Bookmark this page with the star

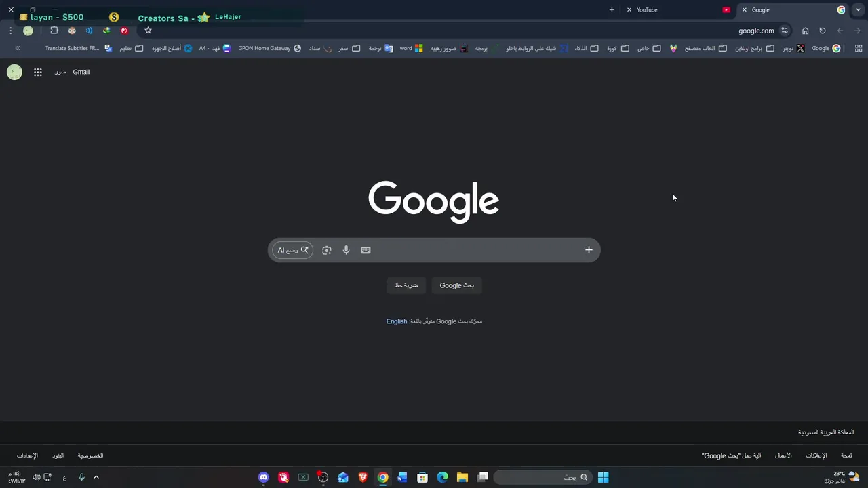148,30
